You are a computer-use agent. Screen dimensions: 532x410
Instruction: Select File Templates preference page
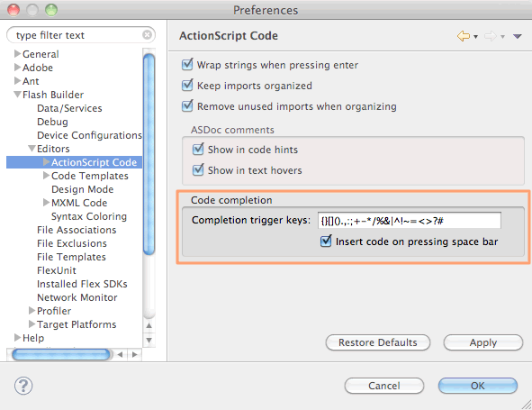(72, 257)
